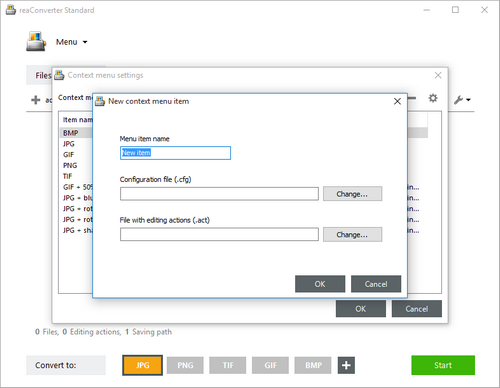
Task: Maximize the reaConverter Standard window
Action: click(455, 10)
